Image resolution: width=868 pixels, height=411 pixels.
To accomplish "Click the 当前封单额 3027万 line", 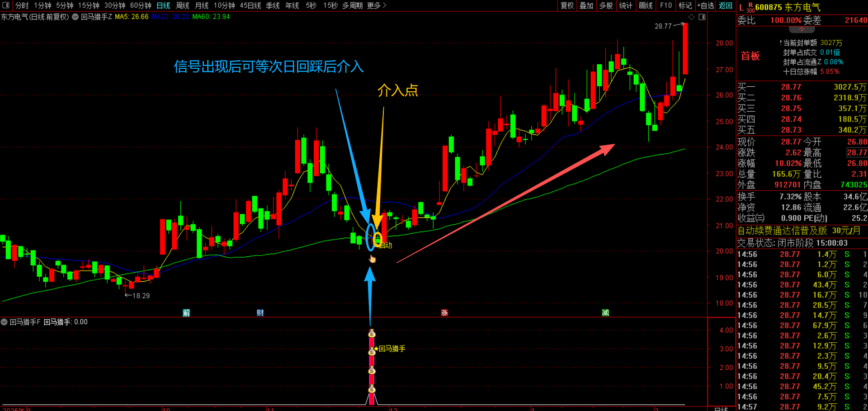I will pyautogui.click(x=811, y=43).
